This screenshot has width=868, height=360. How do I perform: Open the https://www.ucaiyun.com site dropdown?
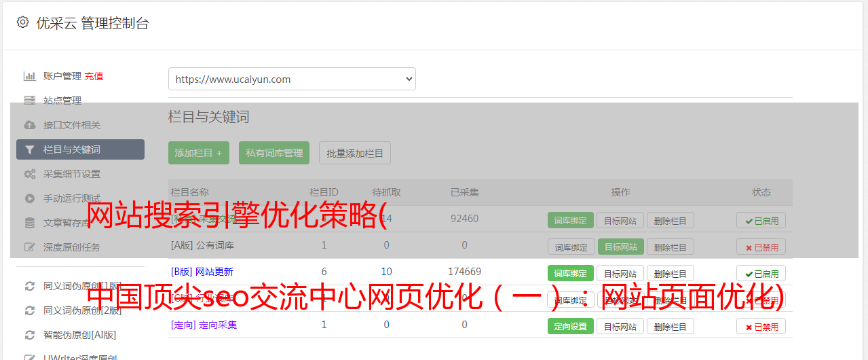pos(292,79)
